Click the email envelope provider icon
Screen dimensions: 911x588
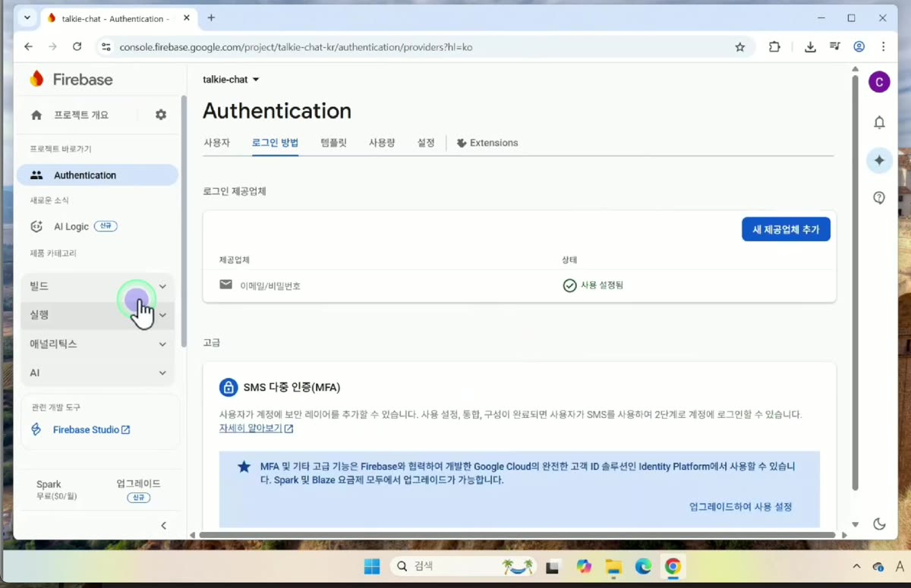click(x=225, y=285)
